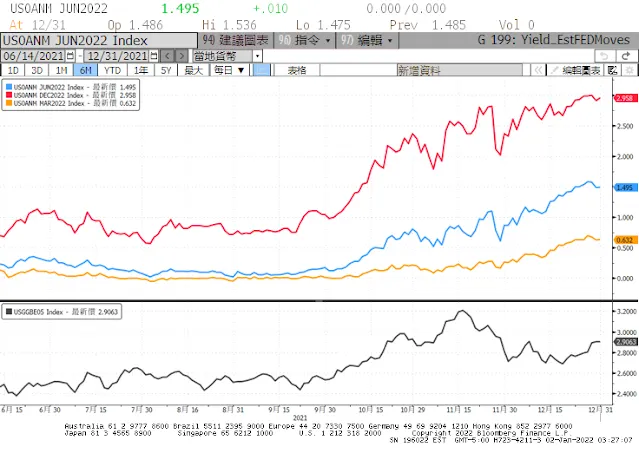Click the 9月 30 date axis label
This screenshot has height=460, width=639.
pyautogui.click(x=325, y=409)
